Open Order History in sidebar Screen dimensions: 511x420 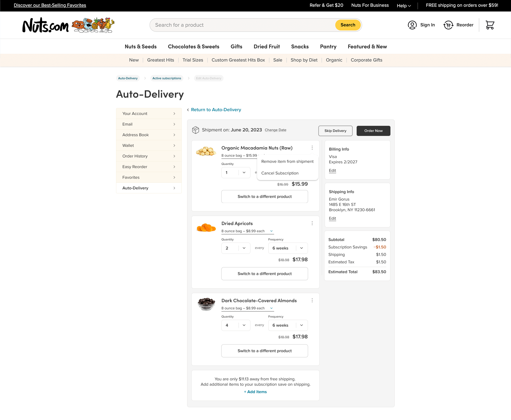149,156
